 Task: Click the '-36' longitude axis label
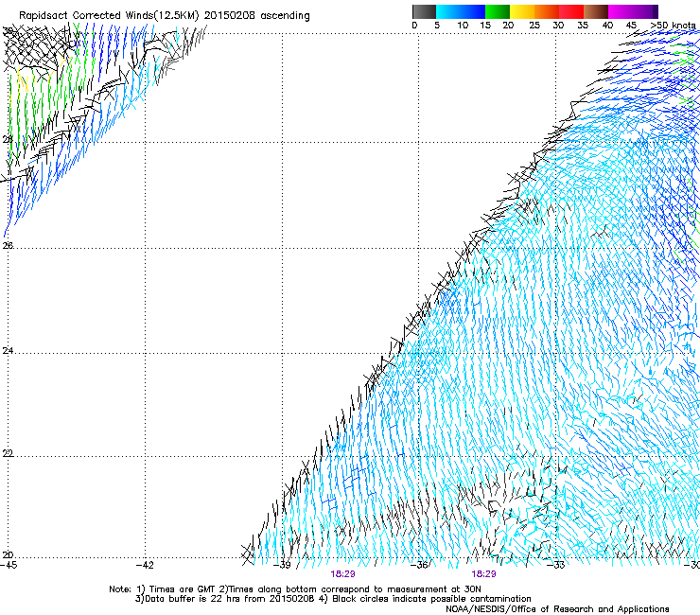point(420,565)
